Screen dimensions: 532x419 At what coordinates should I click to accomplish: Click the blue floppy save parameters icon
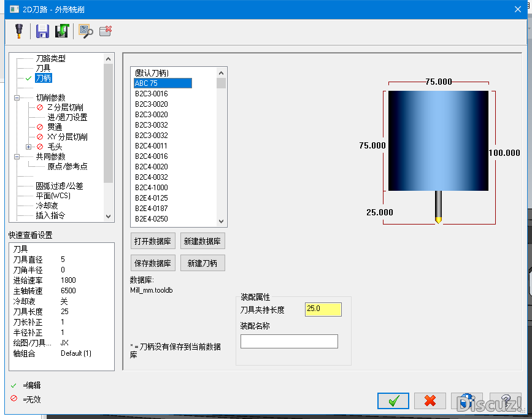42,31
